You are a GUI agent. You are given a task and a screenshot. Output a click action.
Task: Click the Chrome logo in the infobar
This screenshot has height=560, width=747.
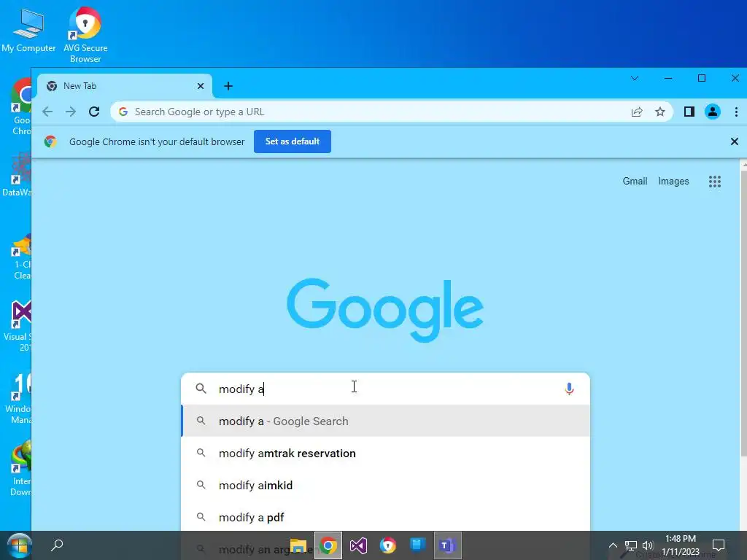click(50, 141)
